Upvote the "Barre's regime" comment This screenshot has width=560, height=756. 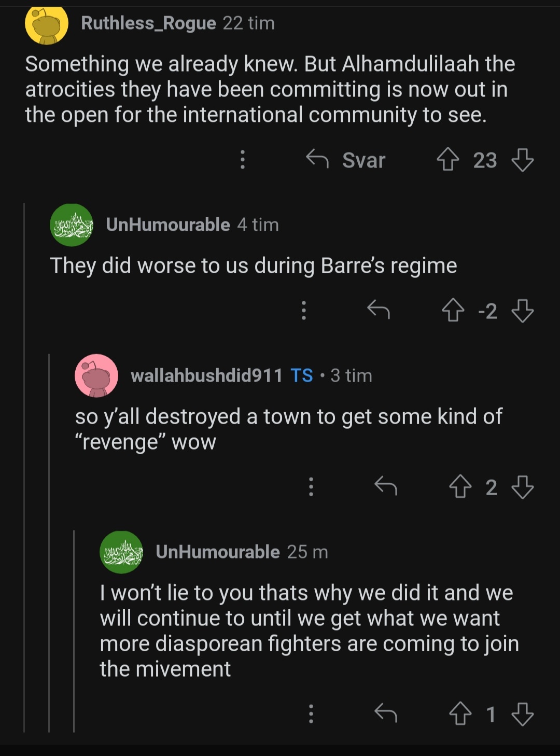pyautogui.click(x=453, y=311)
